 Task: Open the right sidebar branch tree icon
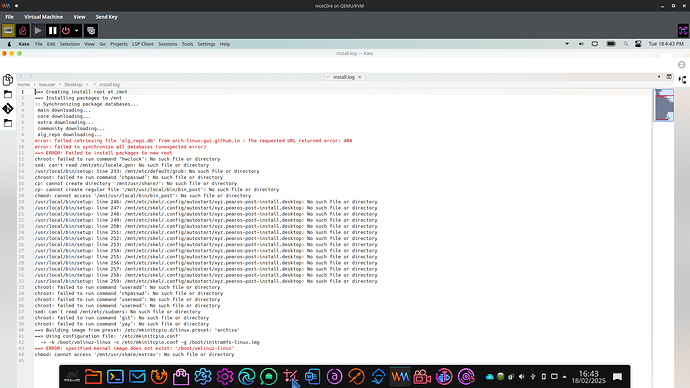click(x=682, y=80)
